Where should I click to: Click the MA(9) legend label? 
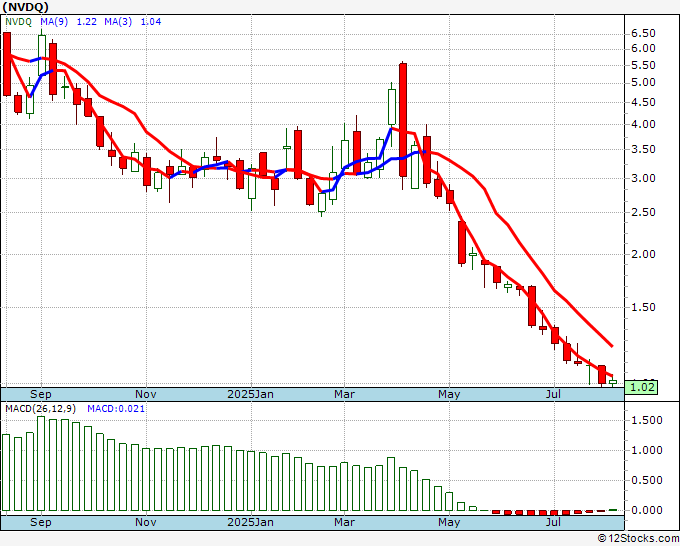(54, 22)
